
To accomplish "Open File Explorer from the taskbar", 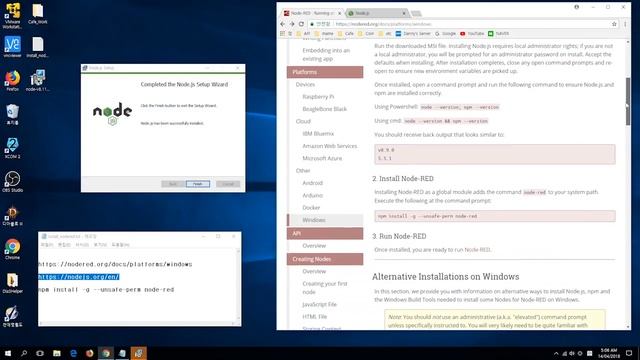I will tap(57, 353).
